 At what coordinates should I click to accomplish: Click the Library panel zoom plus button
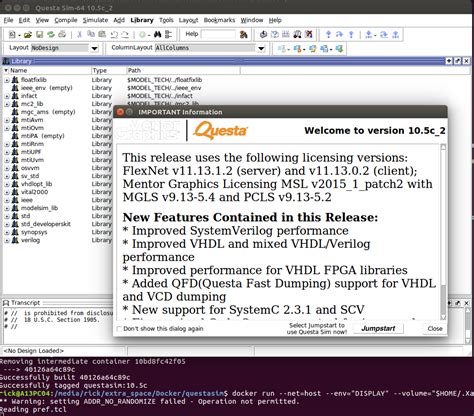(449, 61)
